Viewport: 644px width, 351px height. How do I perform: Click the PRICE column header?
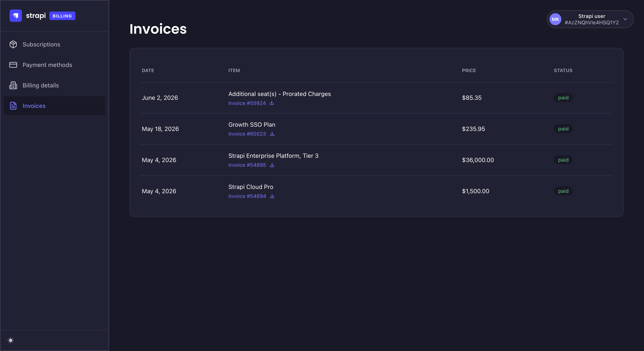(469, 70)
